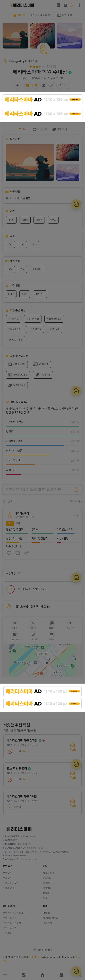Image resolution: width=85 pixels, height=980 pixels.
Task: Click the 길찾기 directions icon
Action: [14, 624]
